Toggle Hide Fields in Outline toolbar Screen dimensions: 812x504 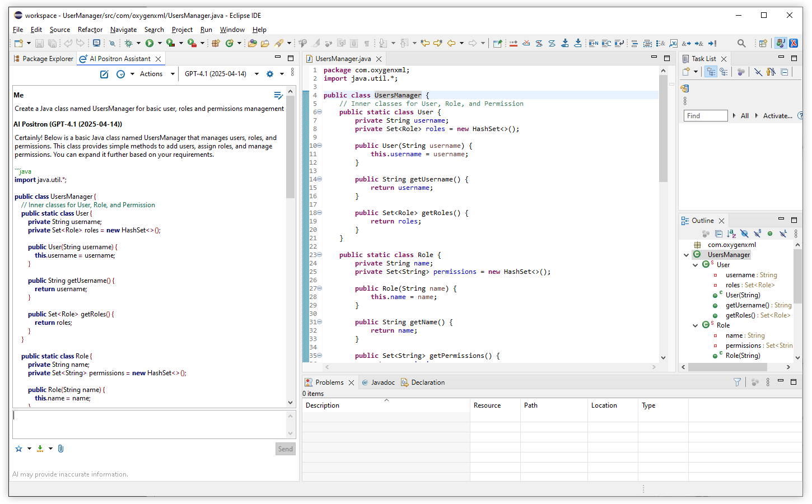click(744, 234)
